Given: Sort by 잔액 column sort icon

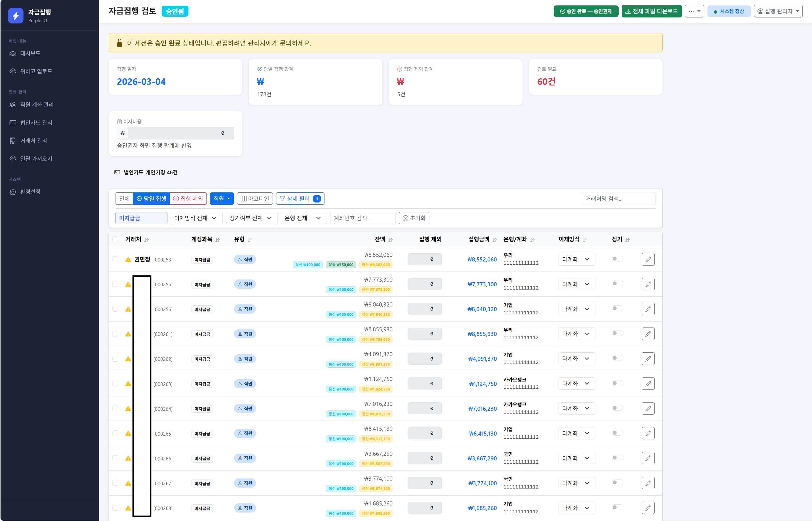Looking at the screenshot, I should (390, 240).
